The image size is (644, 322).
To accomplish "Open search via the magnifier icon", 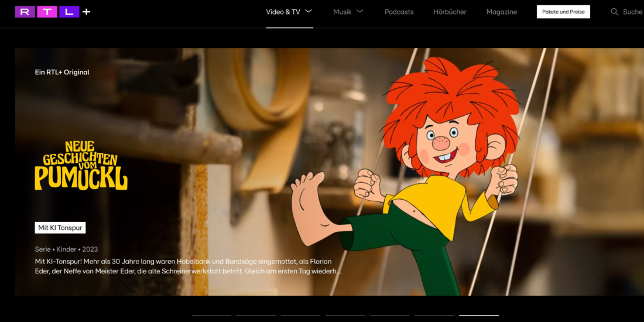I will [614, 12].
